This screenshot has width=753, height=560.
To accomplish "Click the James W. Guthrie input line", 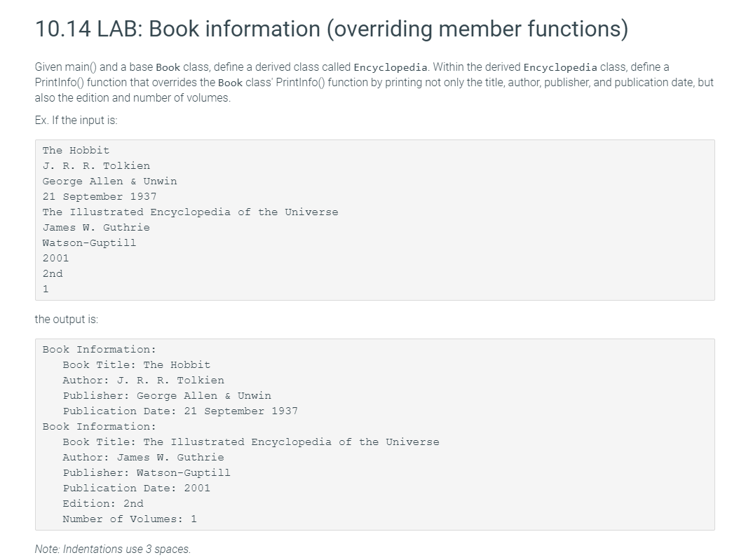I will pyautogui.click(x=95, y=227).
